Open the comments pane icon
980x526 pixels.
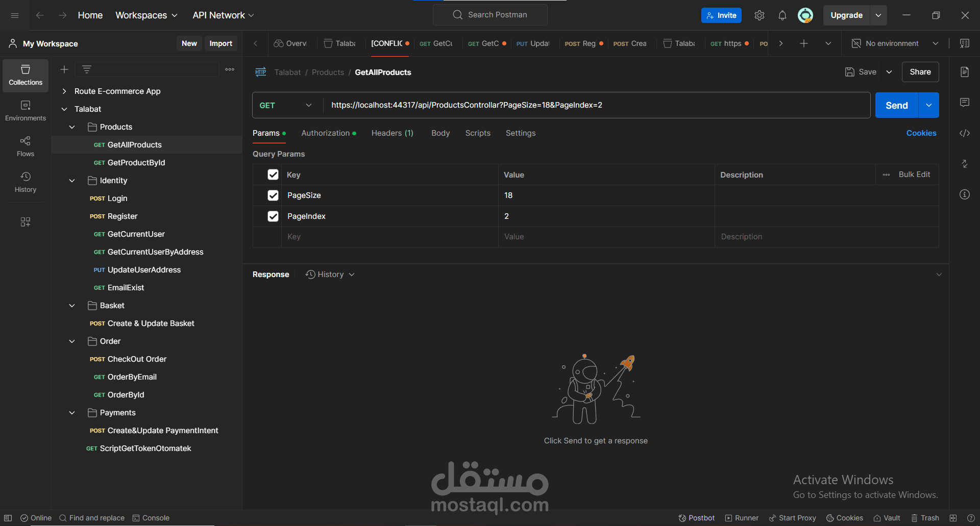965,103
